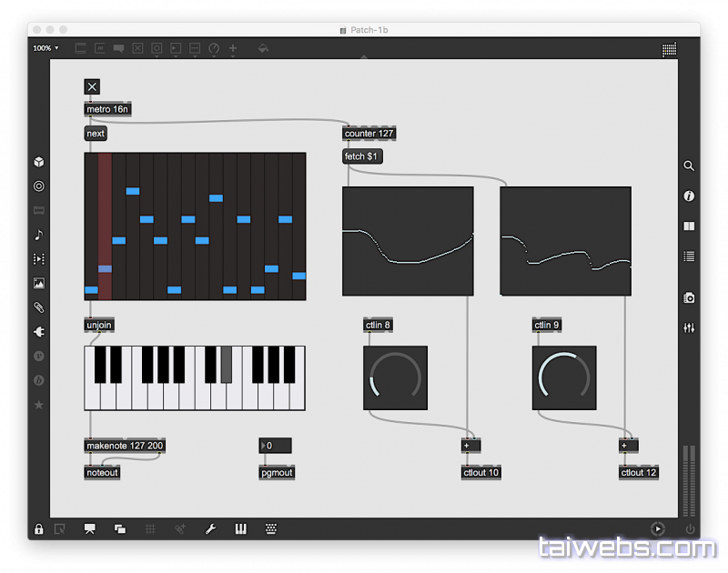Viewport: 728px width, 573px height.
Task: Open the inspector info icon
Action: click(x=689, y=196)
